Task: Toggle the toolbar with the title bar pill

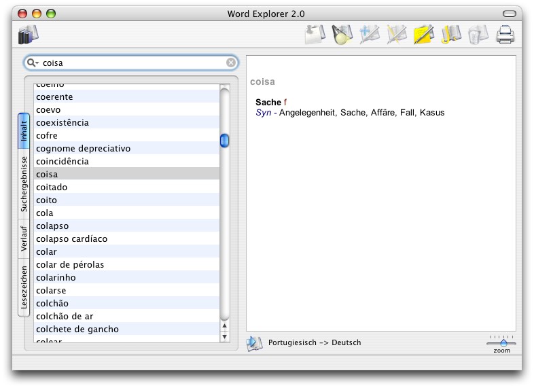Action: pos(510,14)
